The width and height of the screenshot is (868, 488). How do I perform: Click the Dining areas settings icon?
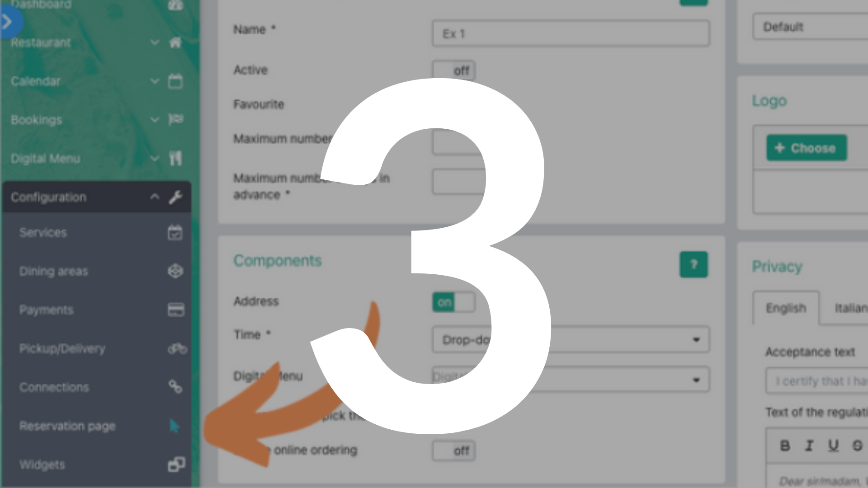[175, 271]
